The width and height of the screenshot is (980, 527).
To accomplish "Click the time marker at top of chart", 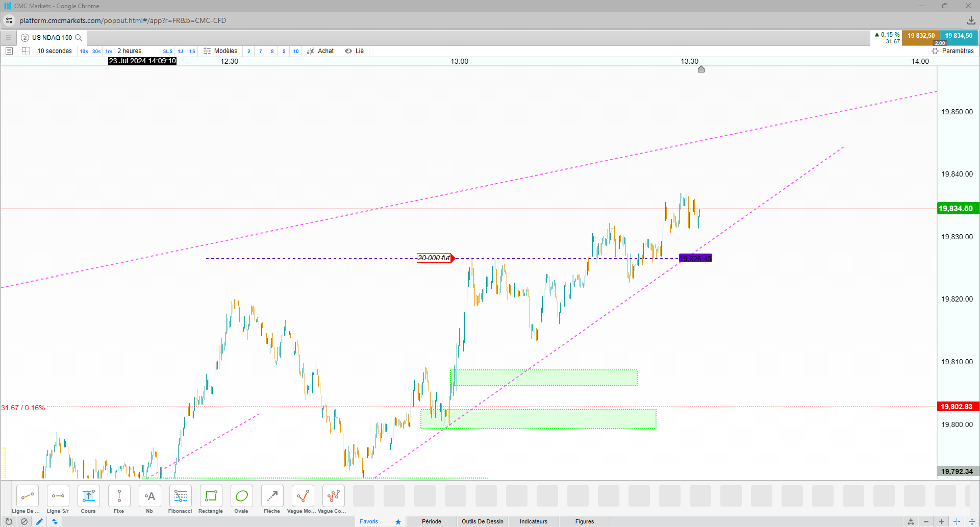I will click(x=701, y=69).
